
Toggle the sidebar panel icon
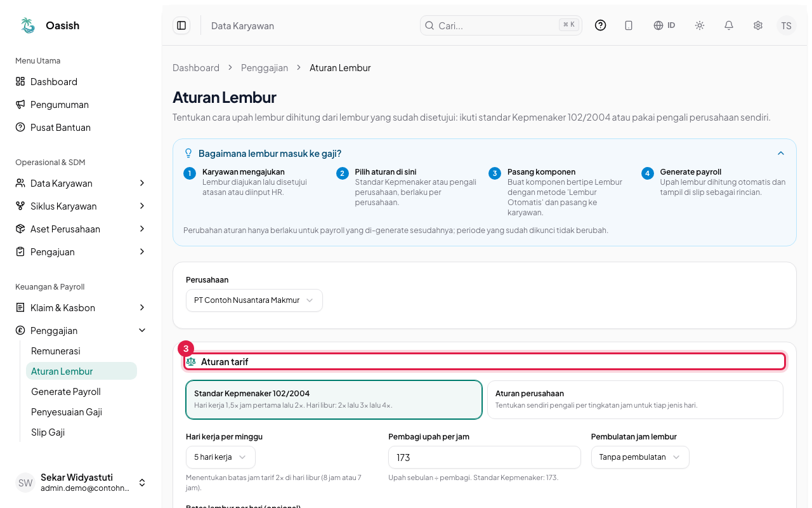pyautogui.click(x=181, y=25)
